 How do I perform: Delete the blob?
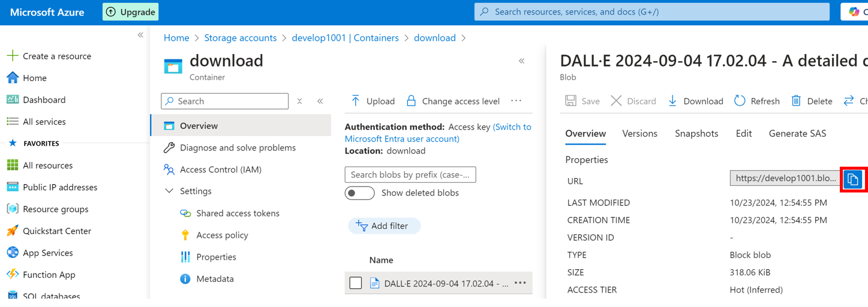click(812, 101)
